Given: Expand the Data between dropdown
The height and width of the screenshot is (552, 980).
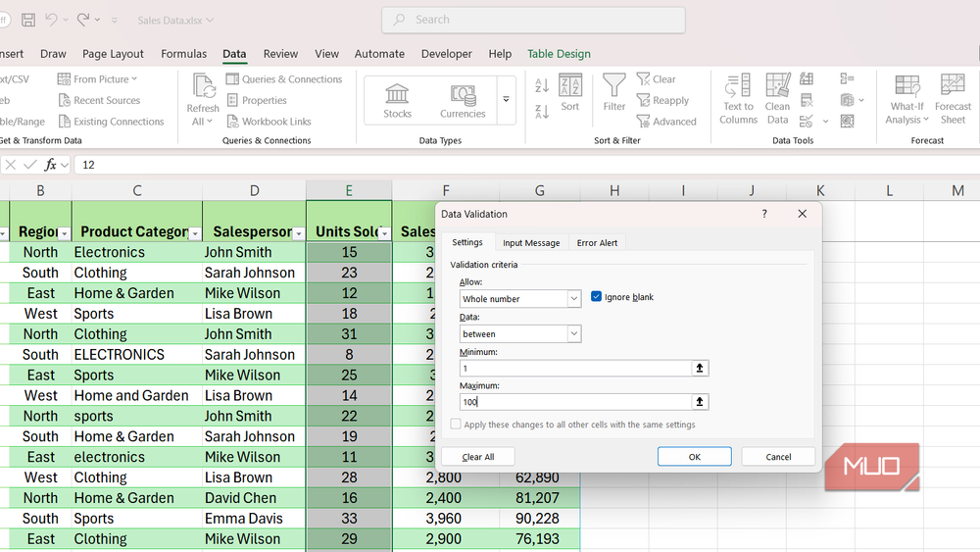Looking at the screenshot, I should pyautogui.click(x=573, y=333).
